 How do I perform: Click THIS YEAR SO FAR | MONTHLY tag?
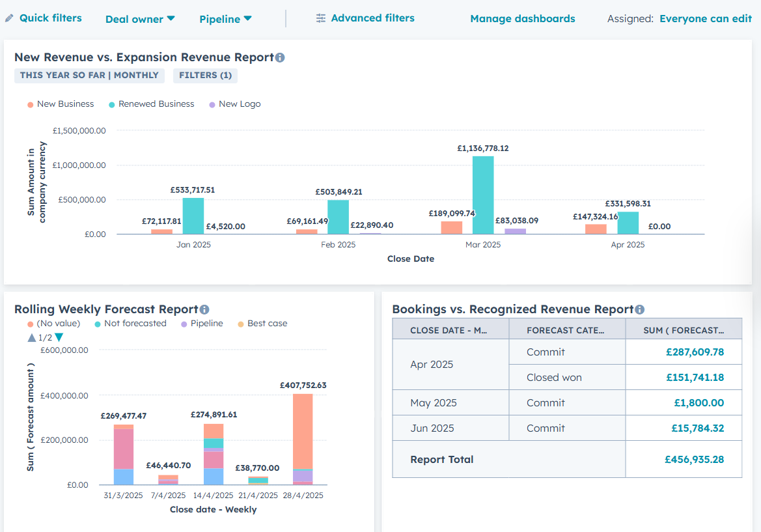pos(89,76)
